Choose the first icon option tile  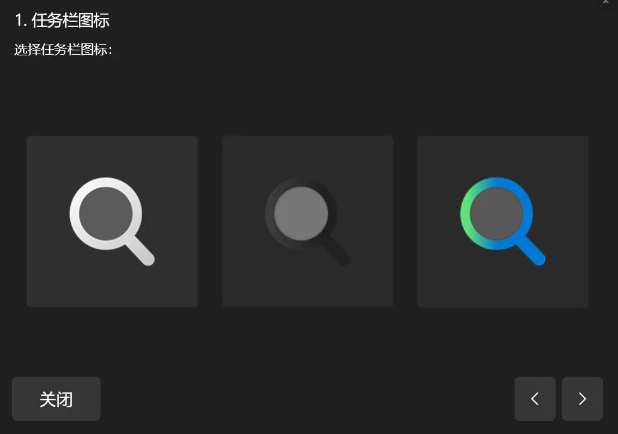click(112, 222)
